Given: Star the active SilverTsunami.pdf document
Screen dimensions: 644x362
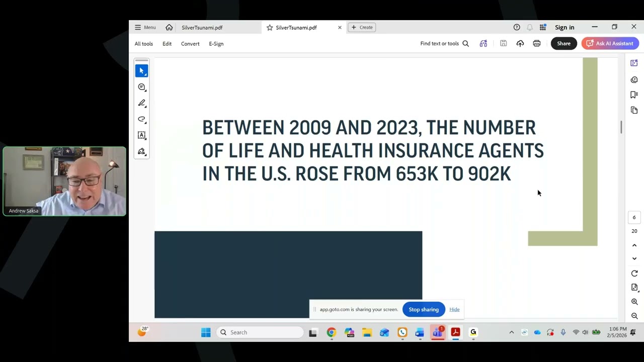Looking at the screenshot, I should [x=270, y=28].
